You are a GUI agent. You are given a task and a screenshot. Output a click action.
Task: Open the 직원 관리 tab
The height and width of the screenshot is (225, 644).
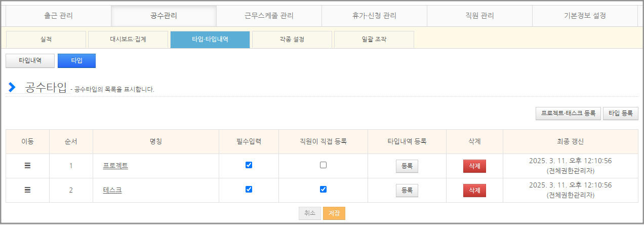point(479,16)
